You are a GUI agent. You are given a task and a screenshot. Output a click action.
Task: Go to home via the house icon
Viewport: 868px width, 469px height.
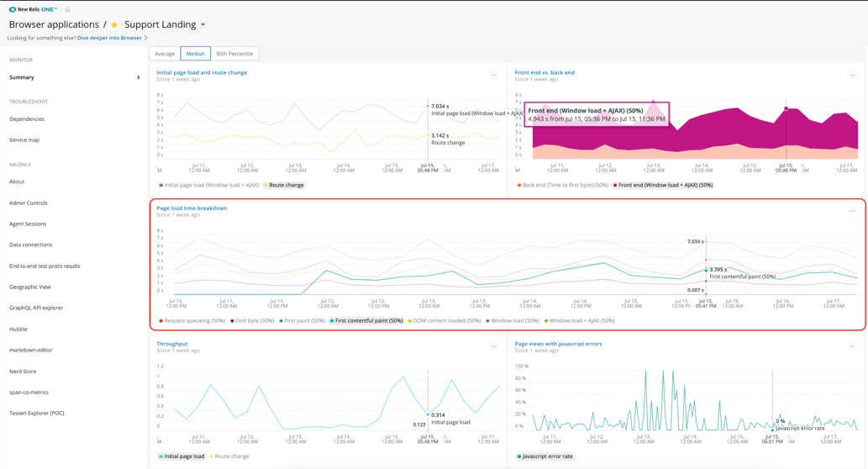[x=67, y=9]
